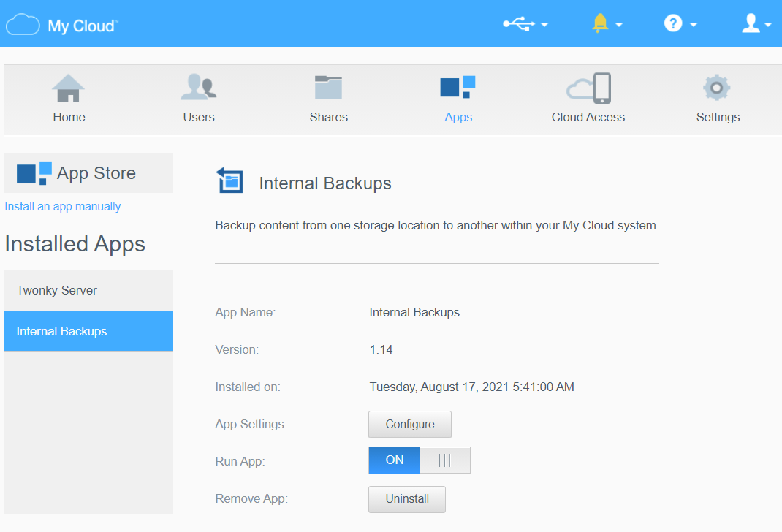
Task: Click the Cloud Access phone icon
Action: [588, 88]
